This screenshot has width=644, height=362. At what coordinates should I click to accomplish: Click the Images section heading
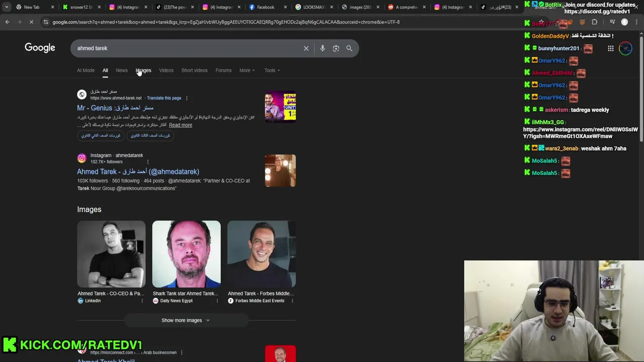click(89, 209)
